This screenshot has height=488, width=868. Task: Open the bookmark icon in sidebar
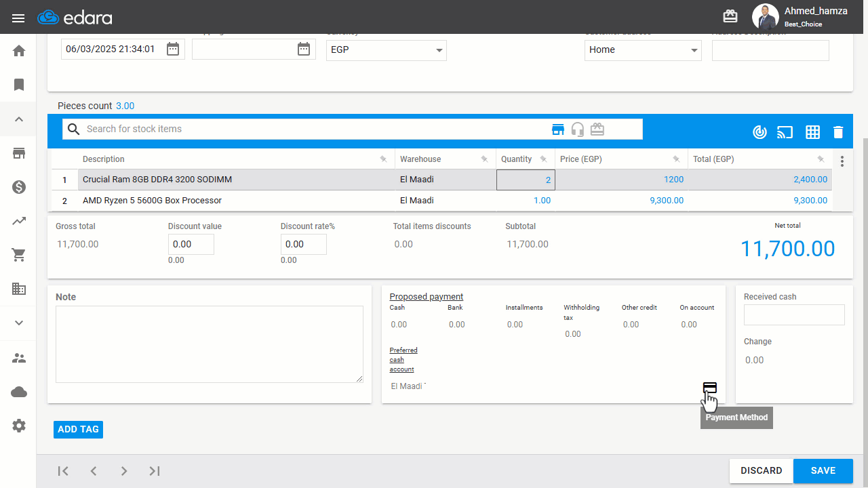click(19, 85)
